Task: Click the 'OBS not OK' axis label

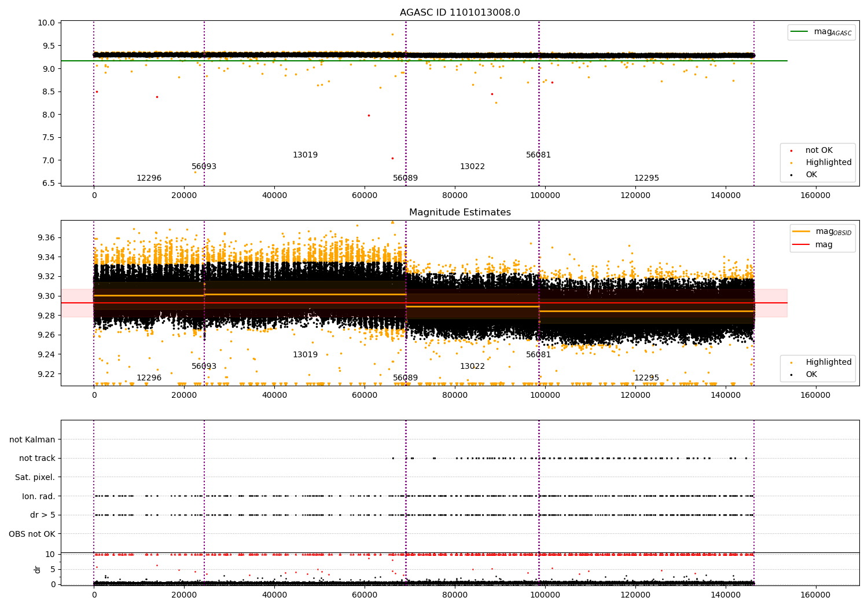Action: pyautogui.click(x=32, y=534)
